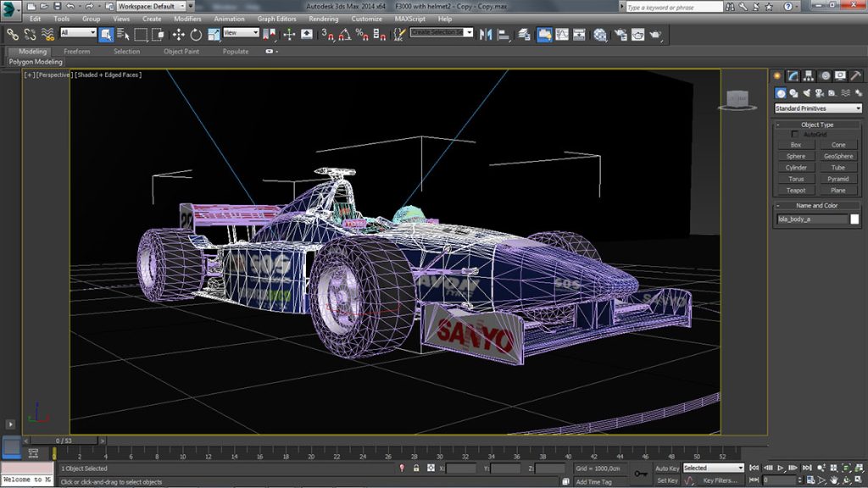The image size is (868, 488).
Task: Open Material Editor from main toolbar
Action: click(x=600, y=35)
